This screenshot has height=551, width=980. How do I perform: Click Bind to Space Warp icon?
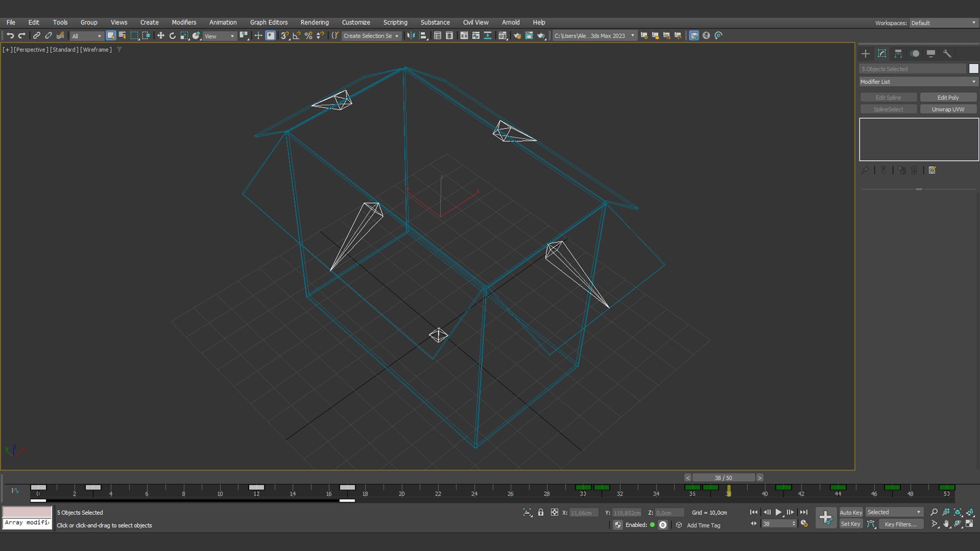coord(60,36)
